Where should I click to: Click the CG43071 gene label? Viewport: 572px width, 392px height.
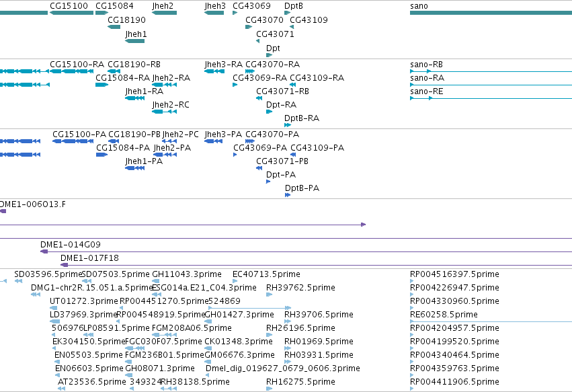click(275, 34)
